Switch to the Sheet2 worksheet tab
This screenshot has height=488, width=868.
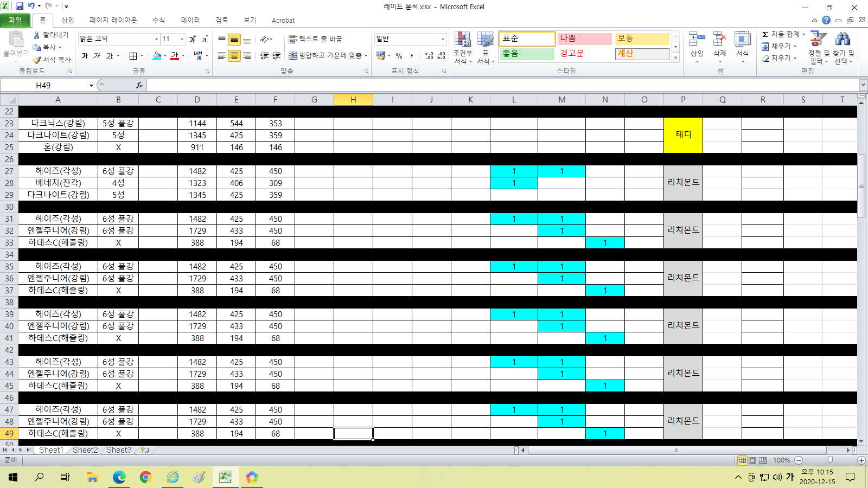[85, 450]
